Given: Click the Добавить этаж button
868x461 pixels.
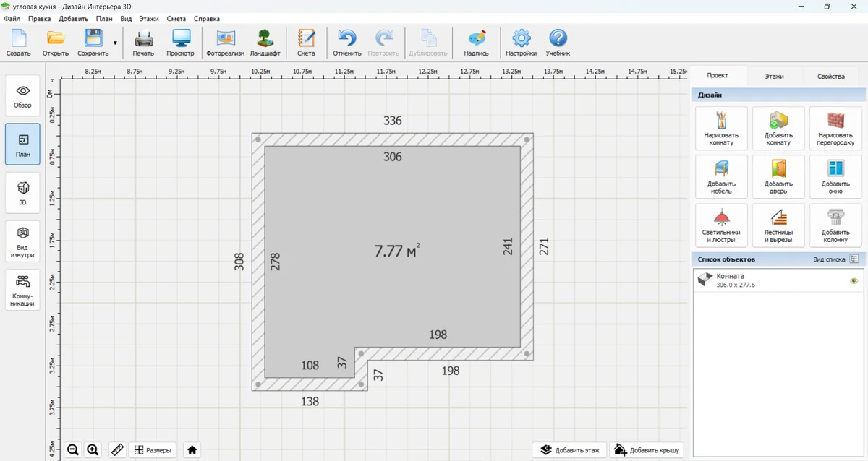Looking at the screenshot, I should click(x=569, y=450).
